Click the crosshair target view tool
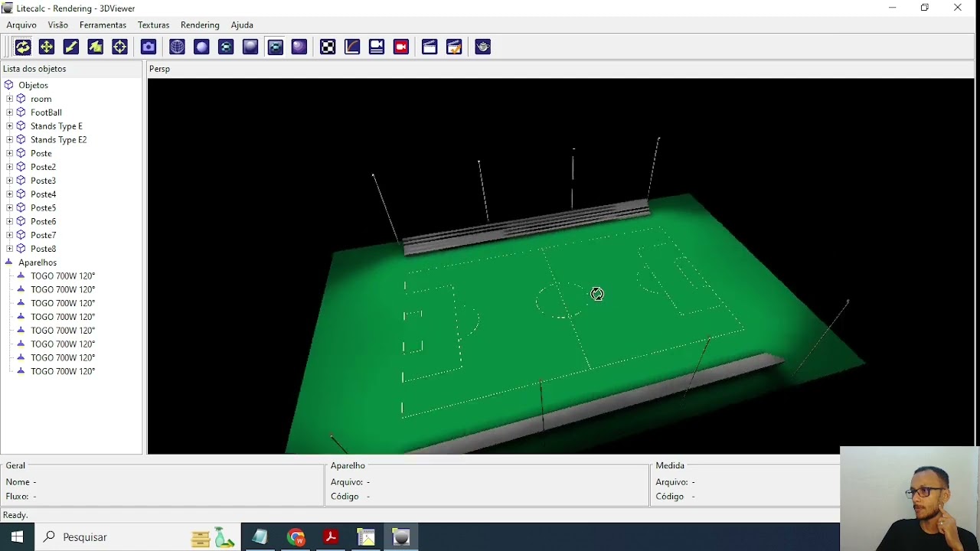This screenshot has height=551, width=980. point(120,47)
